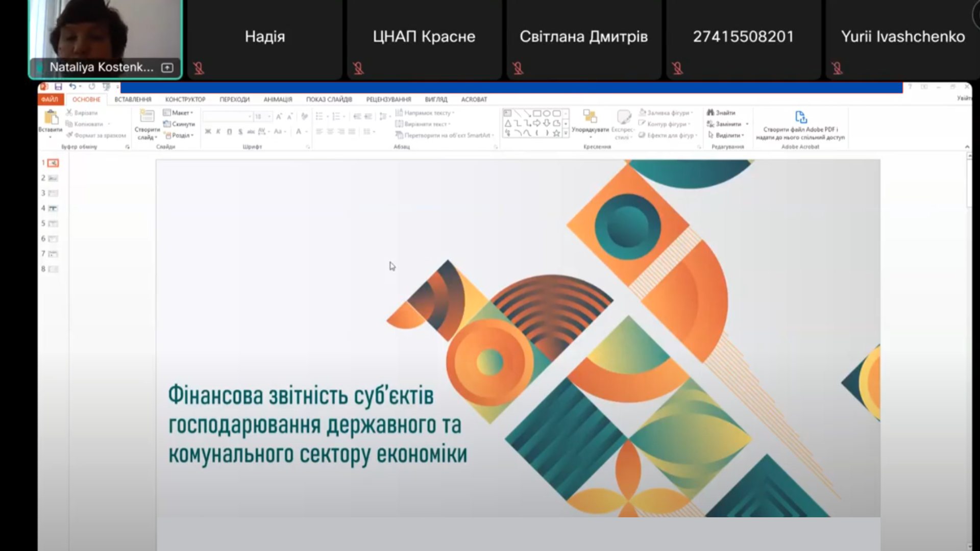980x551 pixels.
Task: Click the Скинути reset button
Action: pyautogui.click(x=179, y=124)
